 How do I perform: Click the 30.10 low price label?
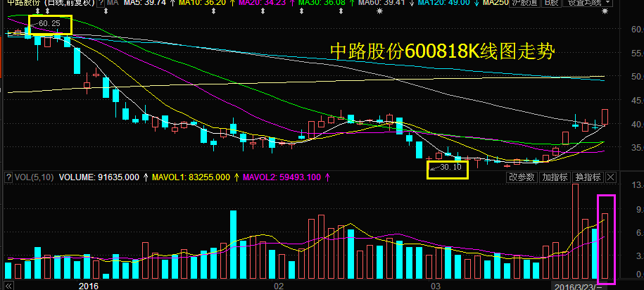click(x=450, y=168)
